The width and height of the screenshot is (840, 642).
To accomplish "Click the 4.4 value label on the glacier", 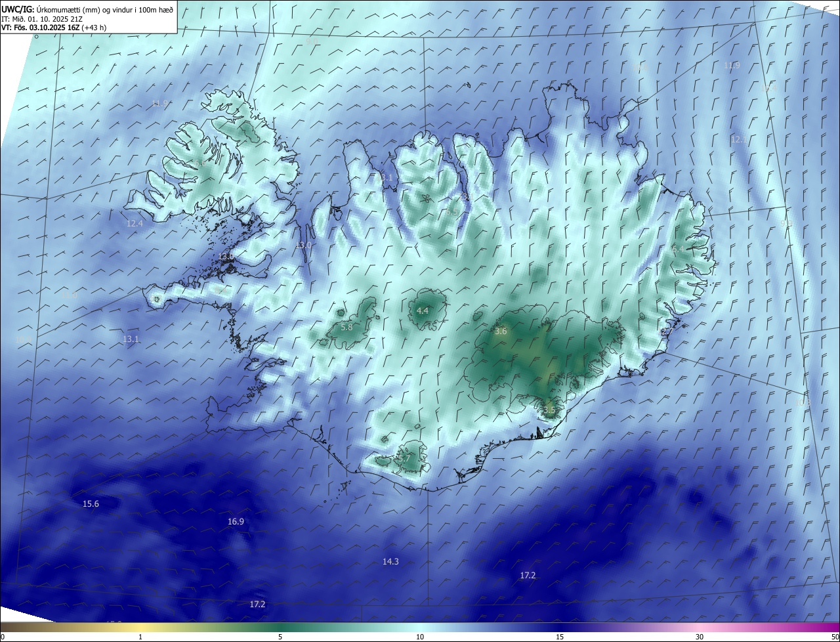I will pyautogui.click(x=423, y=310).
